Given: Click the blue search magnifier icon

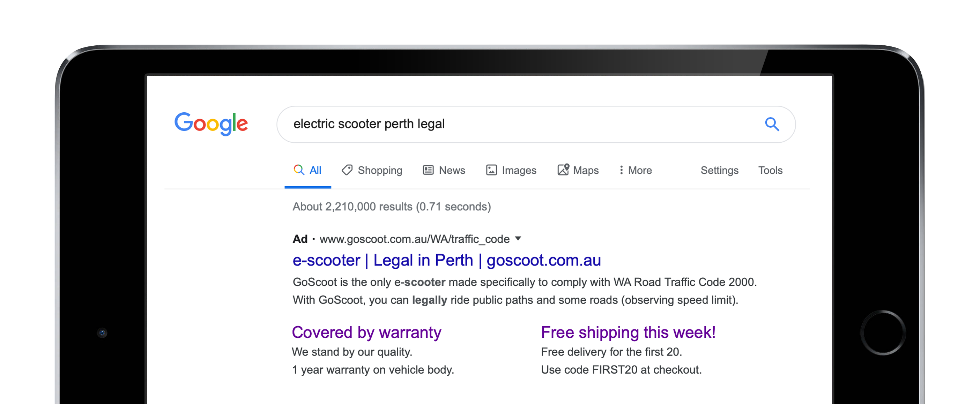Looking at the screenshot, I should (772, 124).
